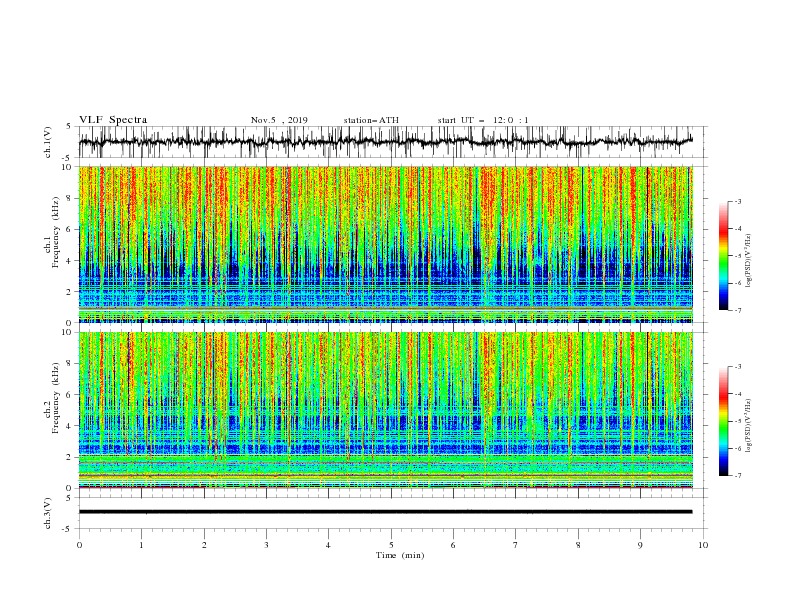This screenshot has width=792, height=612.
Task: Click the "-7" label on upper colorbar
Action: (737, 310)
